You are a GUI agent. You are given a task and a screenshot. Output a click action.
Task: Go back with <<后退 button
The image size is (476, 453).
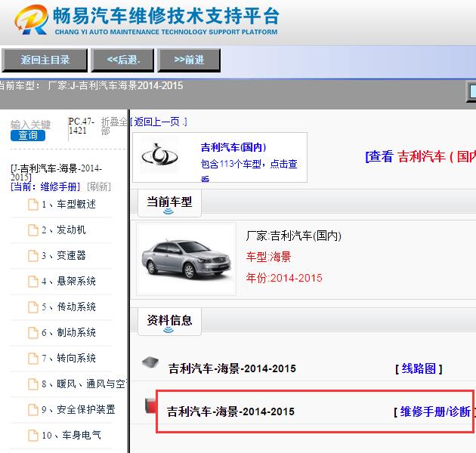[x=122, y=60]
